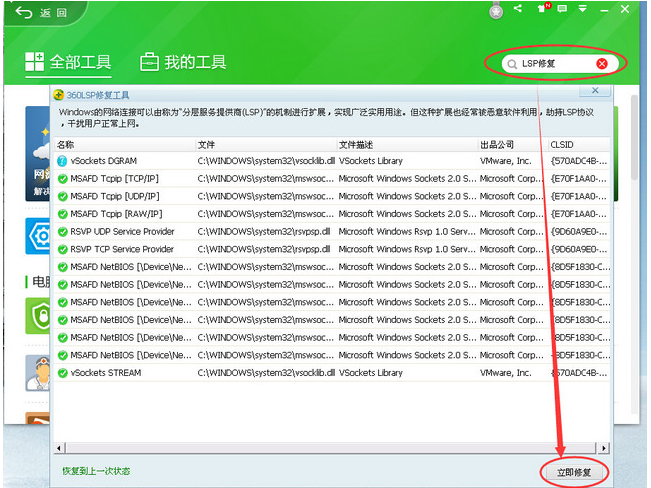Select the vSockets DGRAM row

[332, 161]
